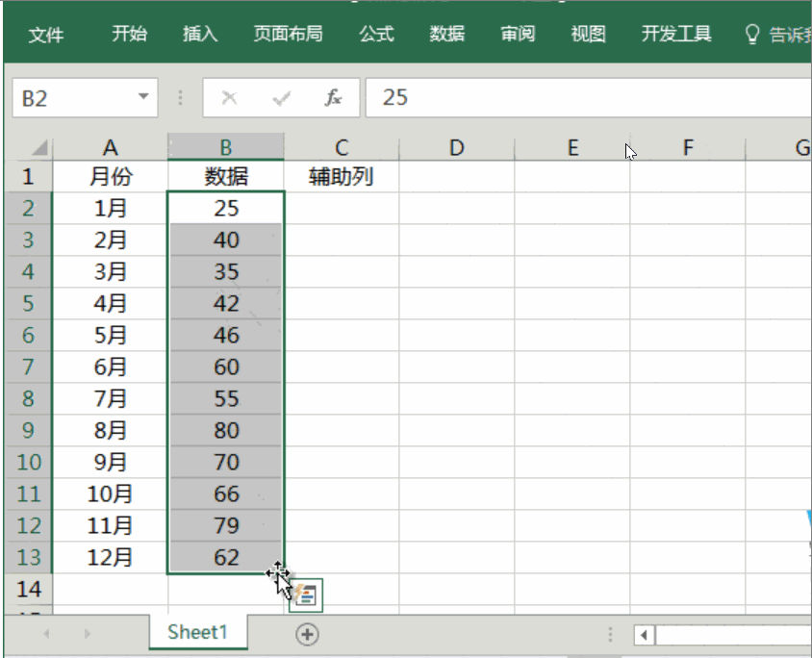Select column E header
This screenshot has width=812, height=658.
(x=572, y=147)
